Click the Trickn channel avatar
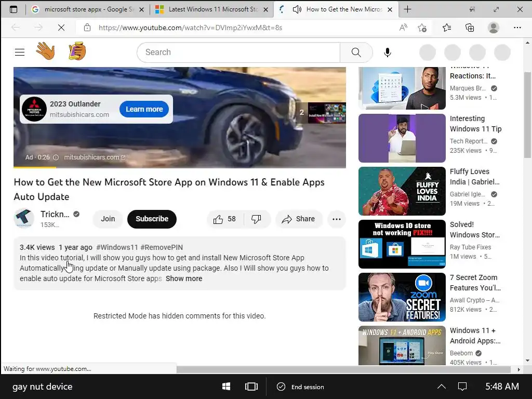532x399 pixels. click(x=24, y=218)
